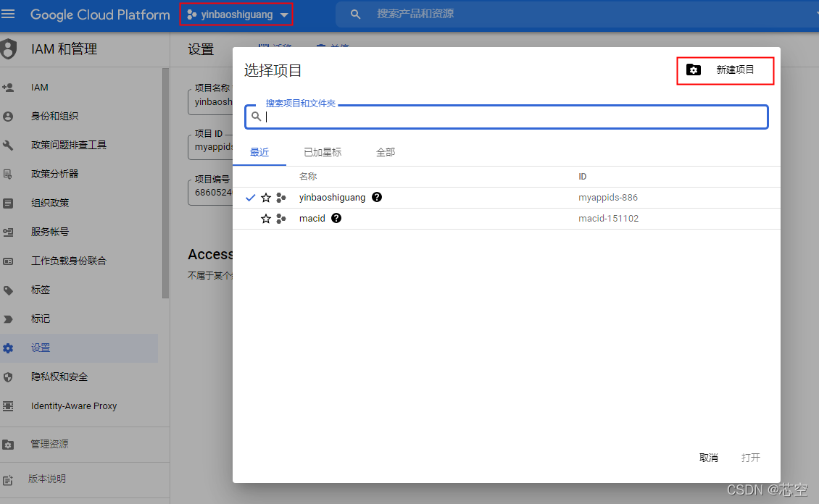Click the sidebar vertical scrollbar
Screen dimensions: 819x504
click(x=165, y=181)
